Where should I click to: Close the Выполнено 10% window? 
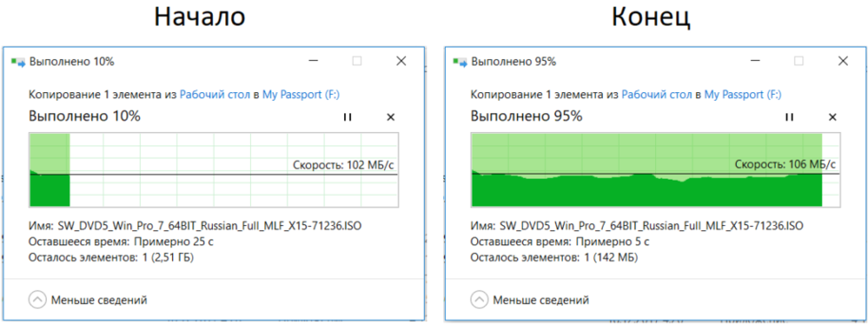402,61
